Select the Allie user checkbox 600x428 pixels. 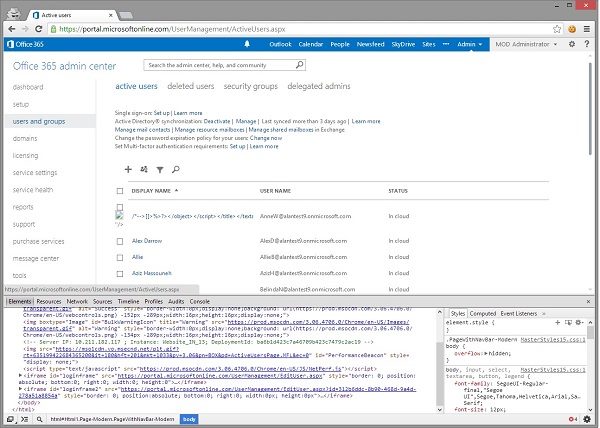click(x=120, y=257)
